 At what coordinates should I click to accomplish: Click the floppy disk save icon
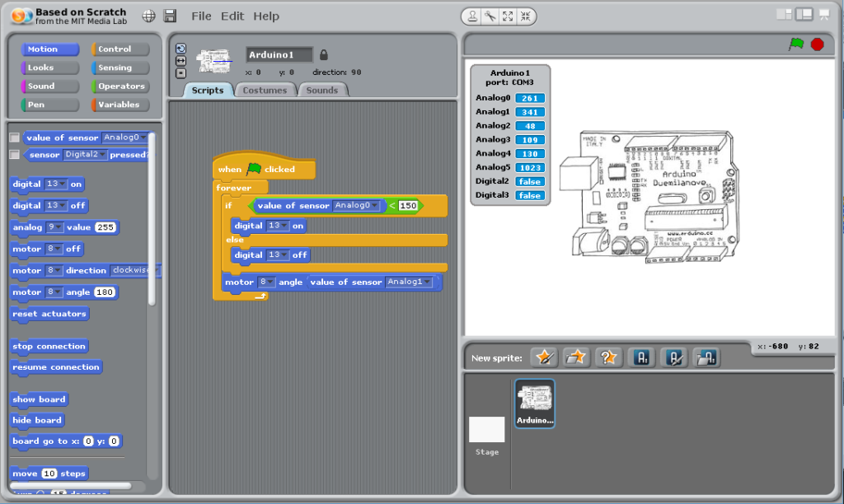tap(170, 16)
